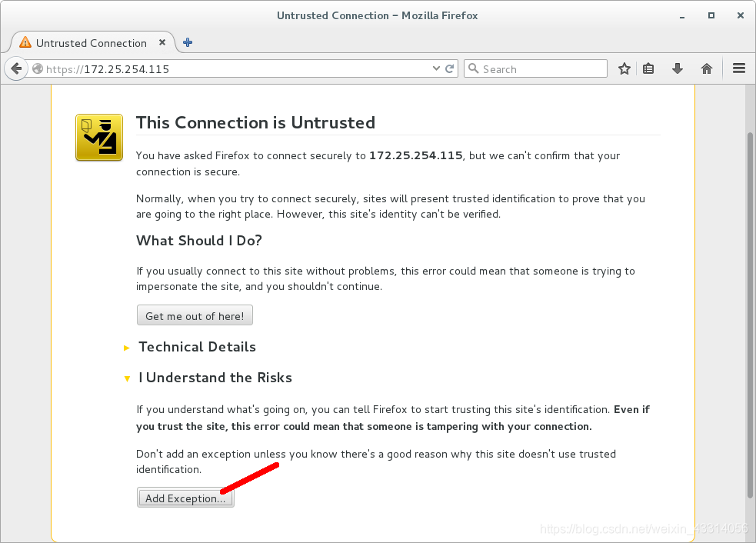The height and width of the screenshot is (543, 756).
Task: Click the untrusted connection officer icon
Action: click(99, 138)
